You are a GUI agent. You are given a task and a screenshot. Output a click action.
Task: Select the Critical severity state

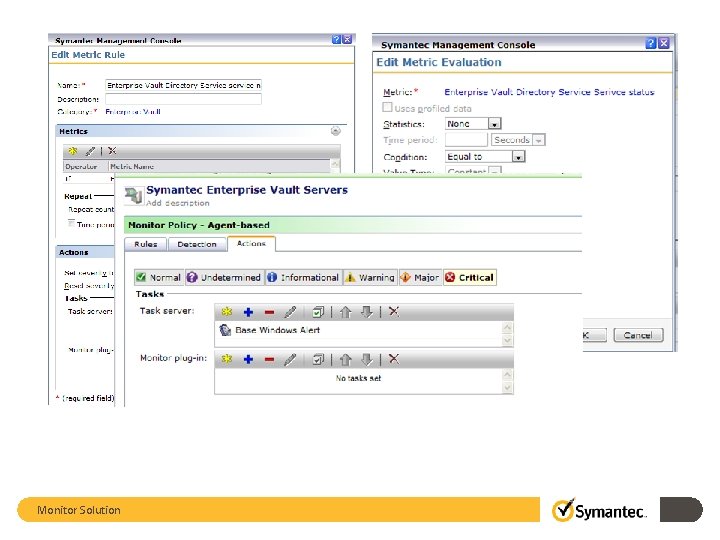pos(470,277)
